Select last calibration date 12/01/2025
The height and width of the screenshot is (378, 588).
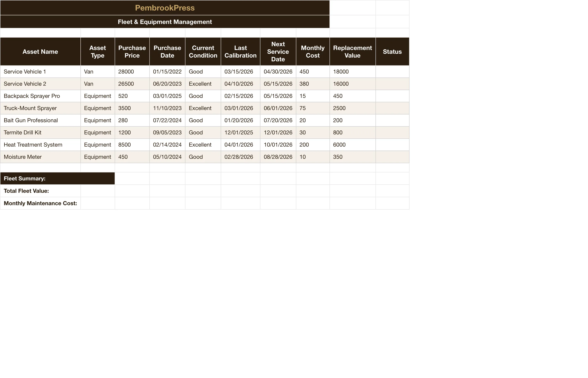(240, 133)
